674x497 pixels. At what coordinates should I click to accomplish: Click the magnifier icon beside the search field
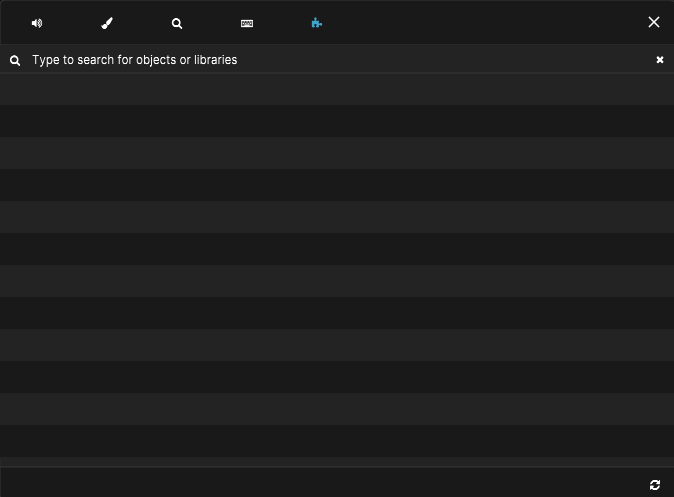coord(15,61)
